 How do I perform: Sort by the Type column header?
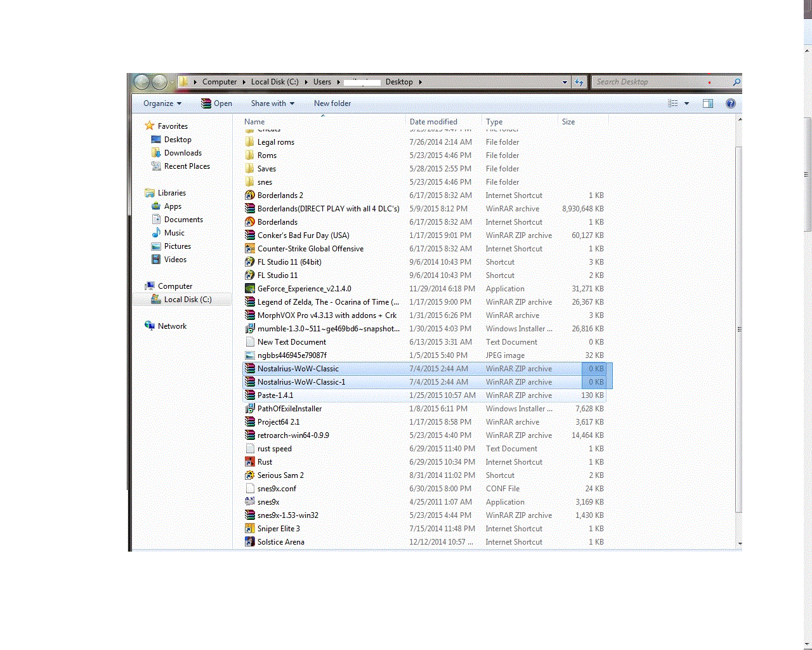519,122
